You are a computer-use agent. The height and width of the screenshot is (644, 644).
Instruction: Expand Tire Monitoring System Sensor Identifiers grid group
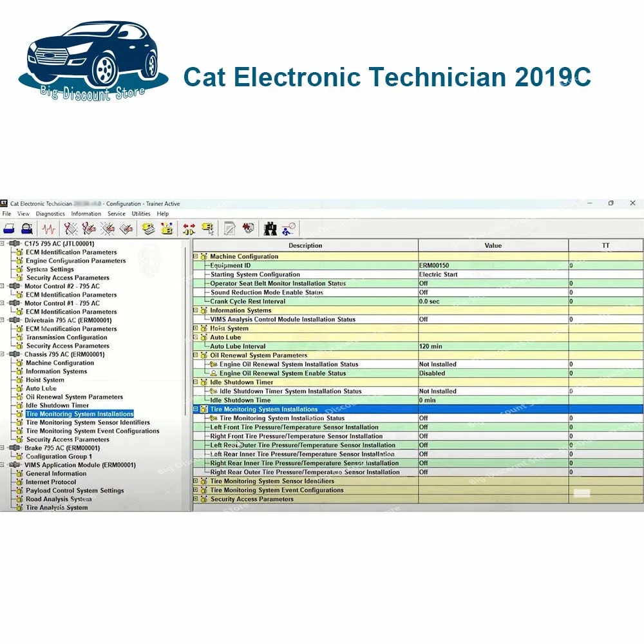coord(196,481)
